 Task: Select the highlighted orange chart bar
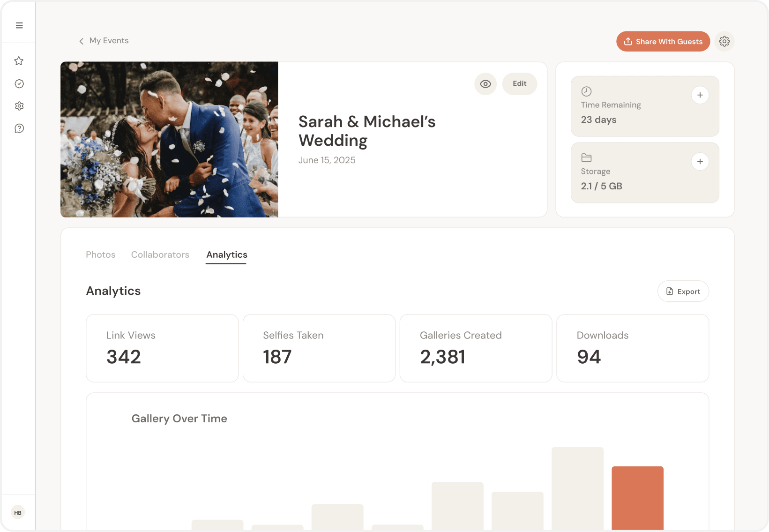(638, 498)
